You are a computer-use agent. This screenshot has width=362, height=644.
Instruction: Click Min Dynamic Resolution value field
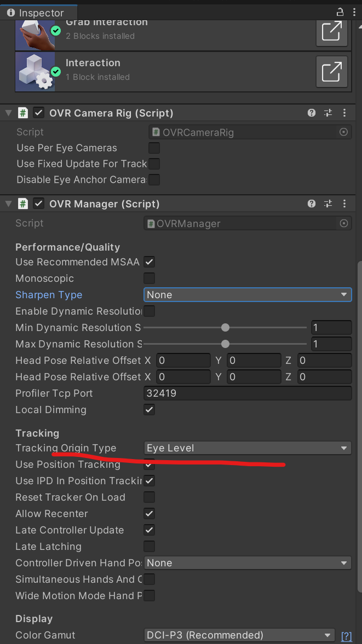pos(331,327)
